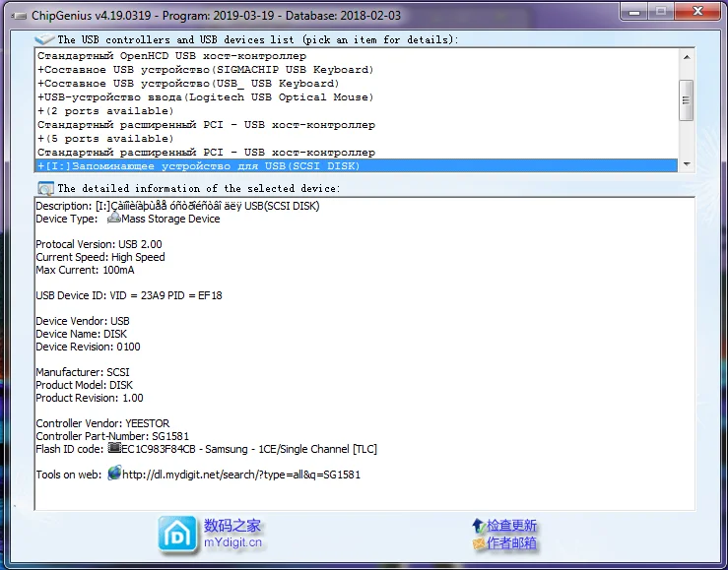Click the Controller Part-Number: SG1581 line
Viewport: 728px width, 570px height.
click(112, 436)
